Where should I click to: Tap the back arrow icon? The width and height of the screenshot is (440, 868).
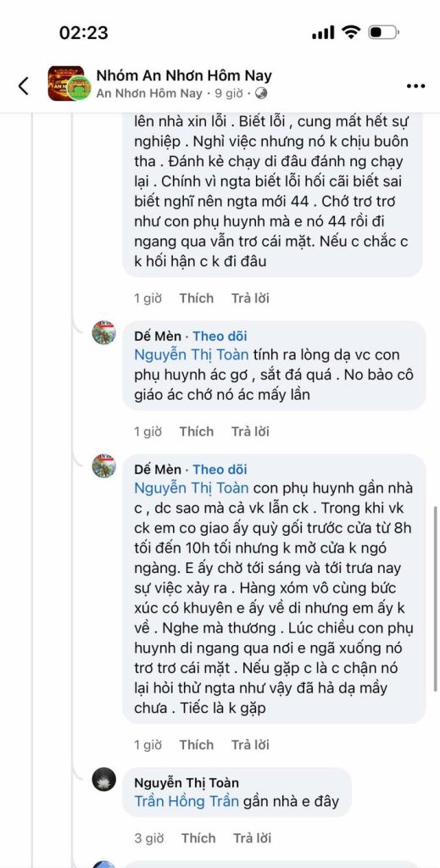pyautogui.click(x=23, y=86)
